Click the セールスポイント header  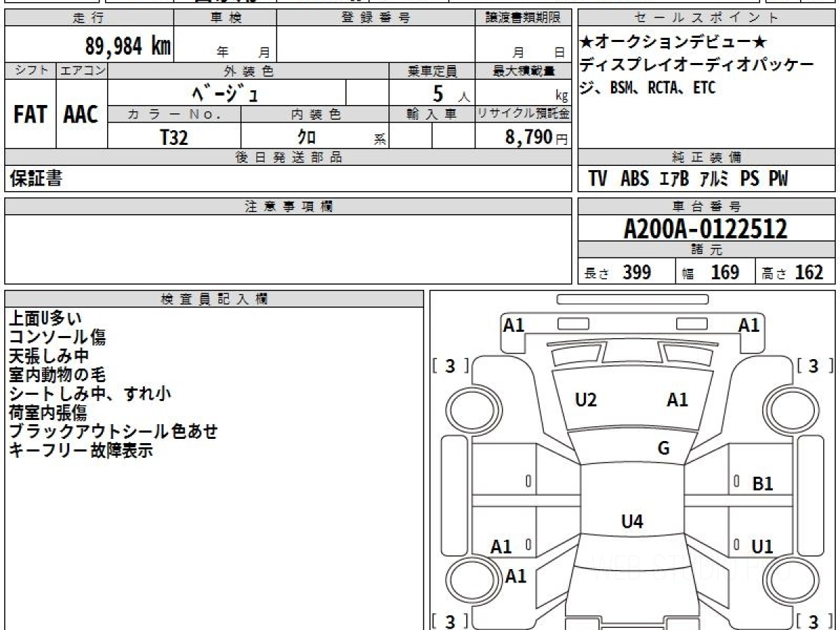click(707, 18)
